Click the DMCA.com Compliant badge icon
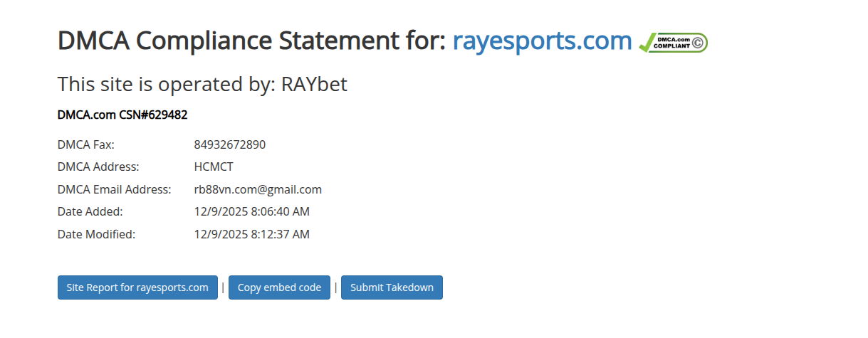868x338 pixels. click(673, 42)
